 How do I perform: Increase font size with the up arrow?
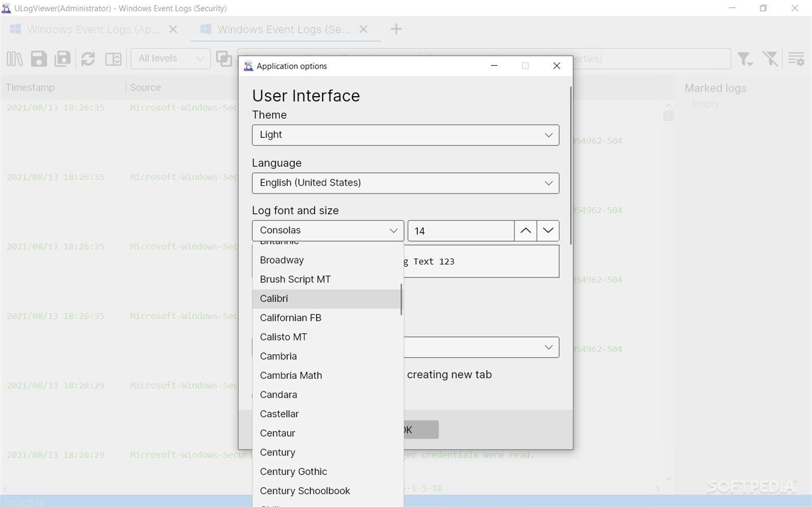coord(526,231)
